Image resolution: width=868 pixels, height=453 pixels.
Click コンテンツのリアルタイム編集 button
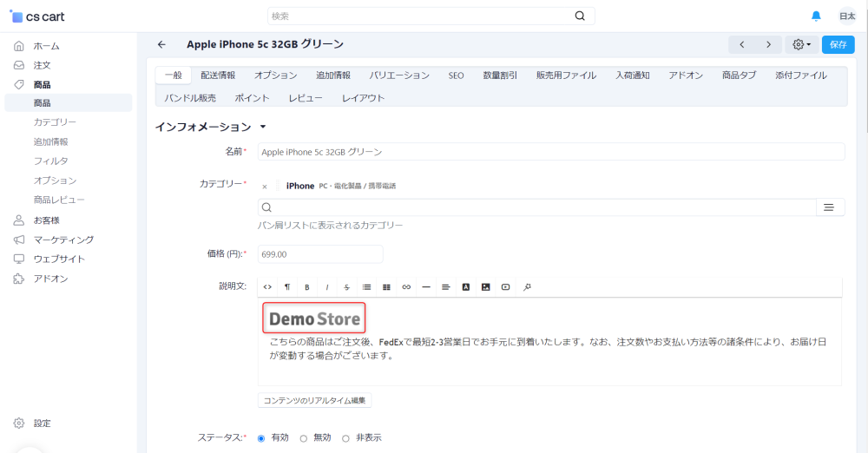[314, 400]
